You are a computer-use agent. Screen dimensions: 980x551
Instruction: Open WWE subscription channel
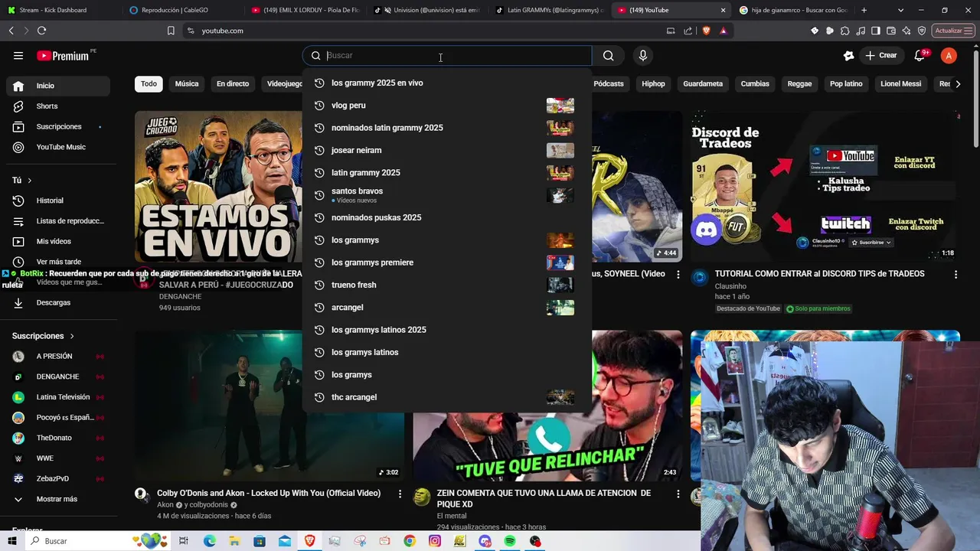[58, 458]
